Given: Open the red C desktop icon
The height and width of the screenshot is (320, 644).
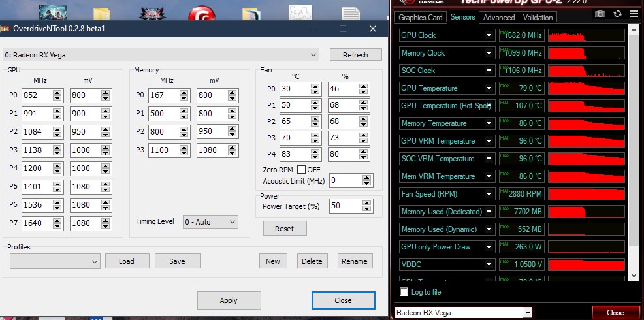Looking at the screenshot, I should coord(202,12).
